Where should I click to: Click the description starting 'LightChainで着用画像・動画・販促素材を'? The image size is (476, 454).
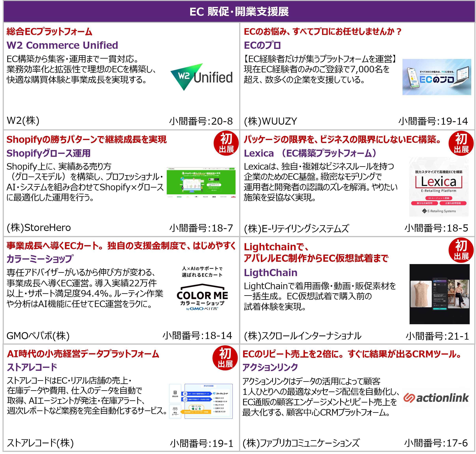pyautogui.click(x=320, y=296)
